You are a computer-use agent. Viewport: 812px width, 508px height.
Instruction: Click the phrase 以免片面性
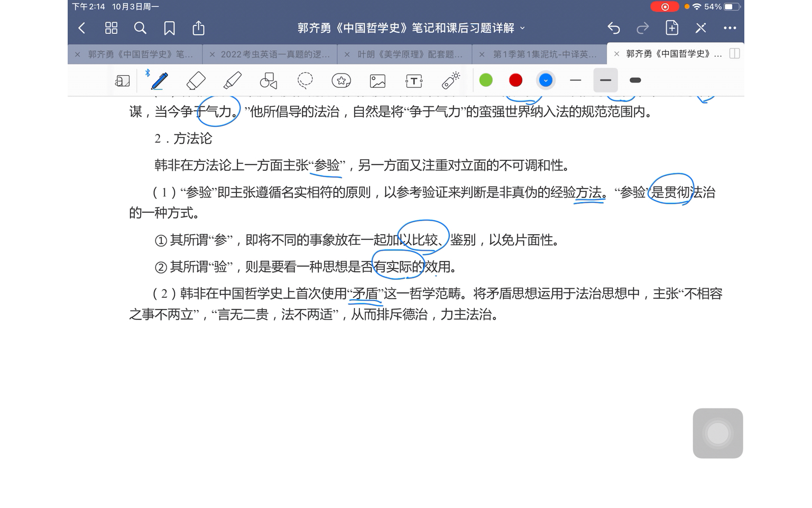521,240
